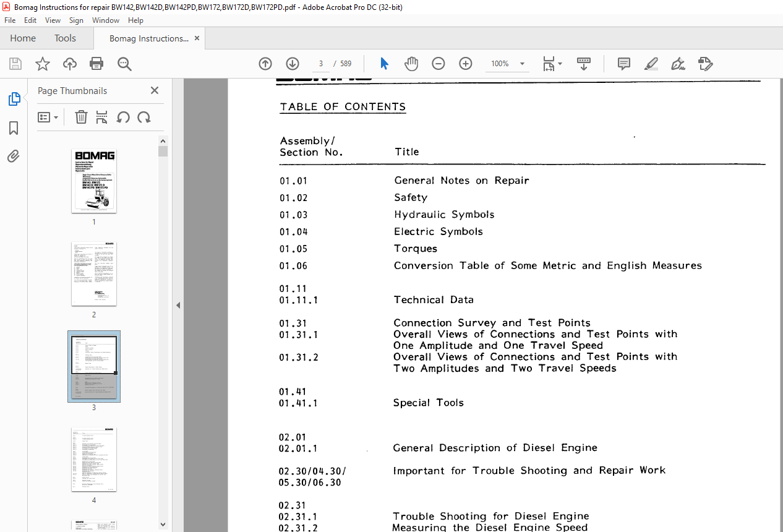Open the Sign menu
This screenshot has width=783, height=532.
tap(76, 20)
